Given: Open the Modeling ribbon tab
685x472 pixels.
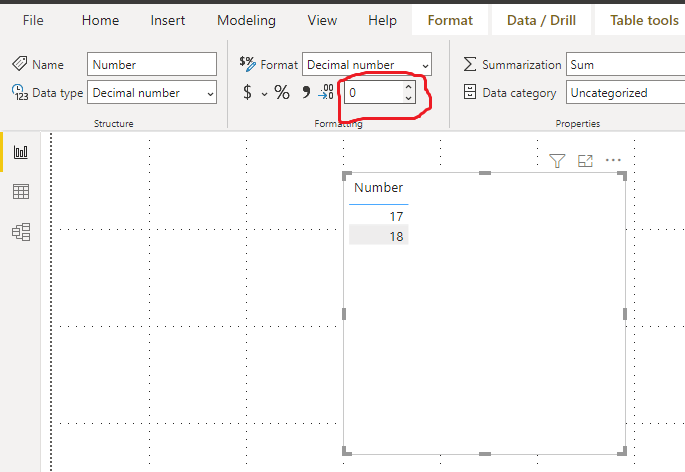Looking at the screenshot, I should (x=246, y=20).
